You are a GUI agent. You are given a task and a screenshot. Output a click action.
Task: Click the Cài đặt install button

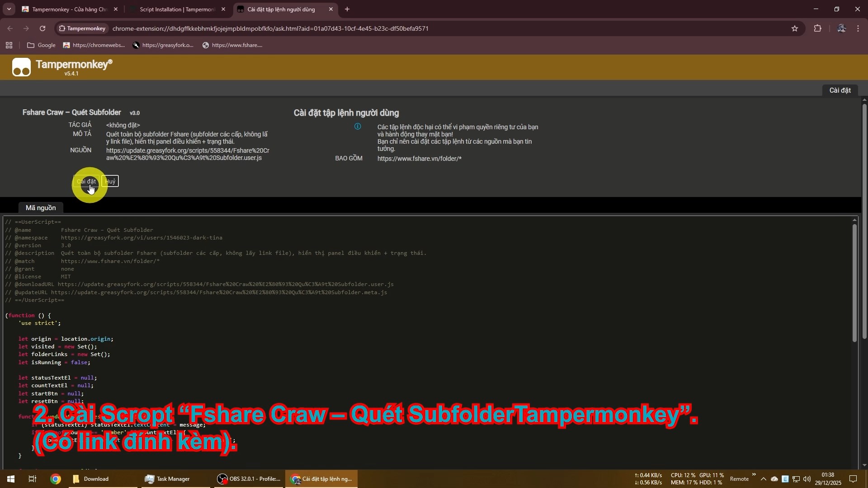pos(87,181)
